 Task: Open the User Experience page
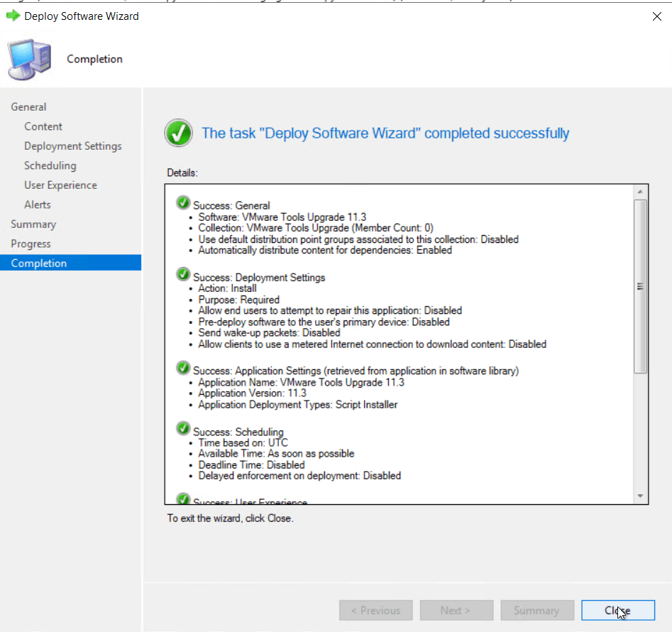click(x=60, y=185)
